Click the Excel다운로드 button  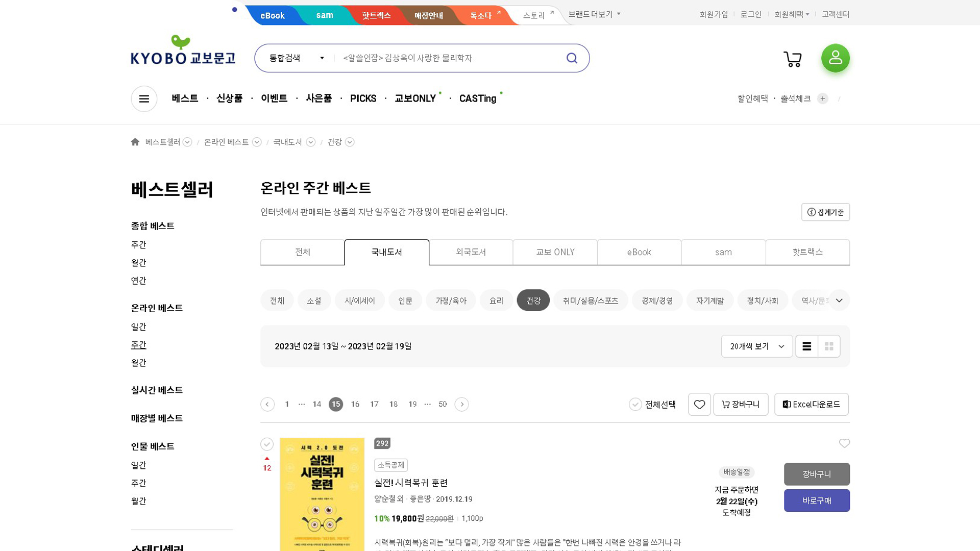[811, 405]
